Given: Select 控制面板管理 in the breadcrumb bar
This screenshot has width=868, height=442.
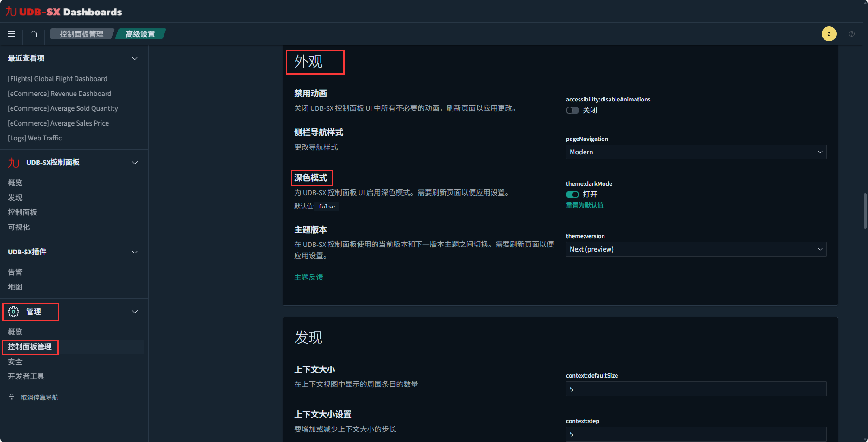Looking at the screenshot, I should coord(82,34).
